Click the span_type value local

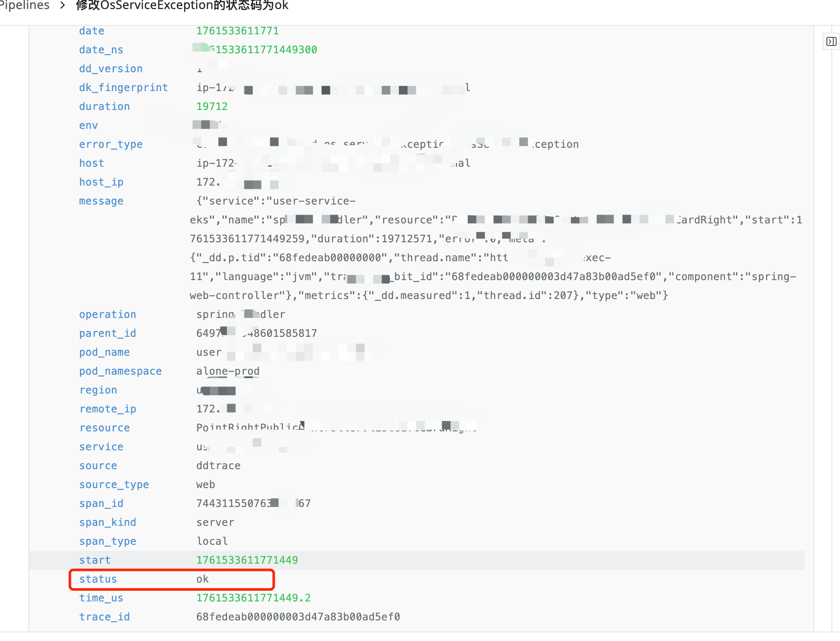(212, 541)
